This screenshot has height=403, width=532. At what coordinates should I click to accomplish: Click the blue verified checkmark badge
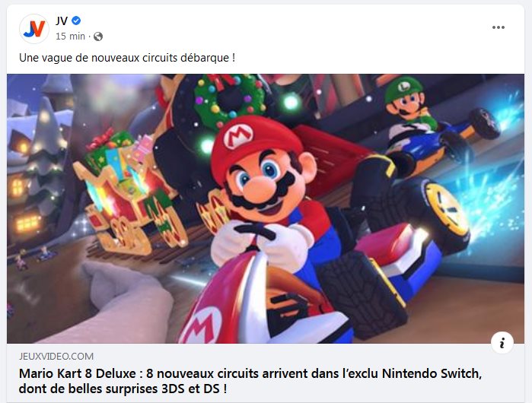(x=76, y=21)
